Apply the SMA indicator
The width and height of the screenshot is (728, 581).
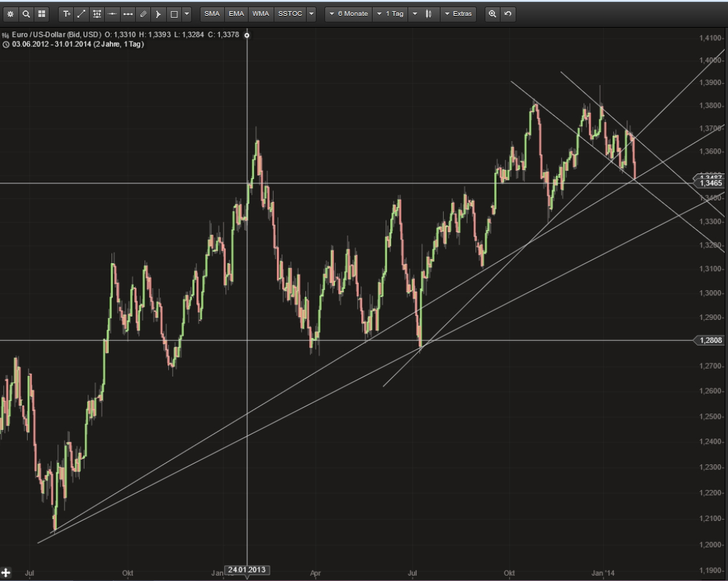point(211,13)
